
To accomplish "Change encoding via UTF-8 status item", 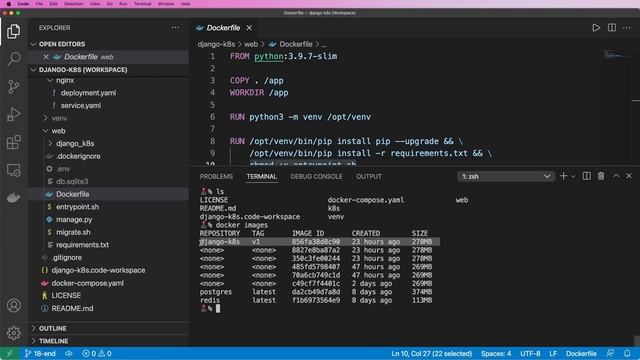I will [530, 353].
